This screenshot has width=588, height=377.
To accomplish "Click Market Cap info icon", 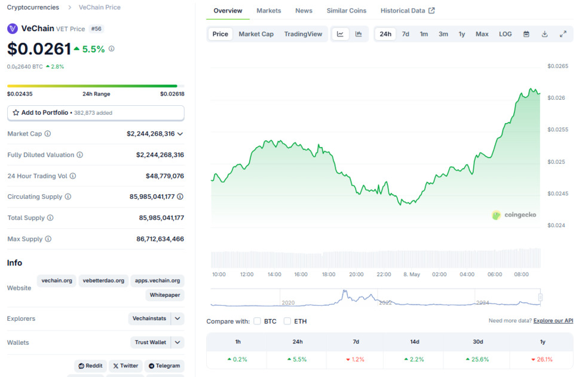I will point(48,134).
